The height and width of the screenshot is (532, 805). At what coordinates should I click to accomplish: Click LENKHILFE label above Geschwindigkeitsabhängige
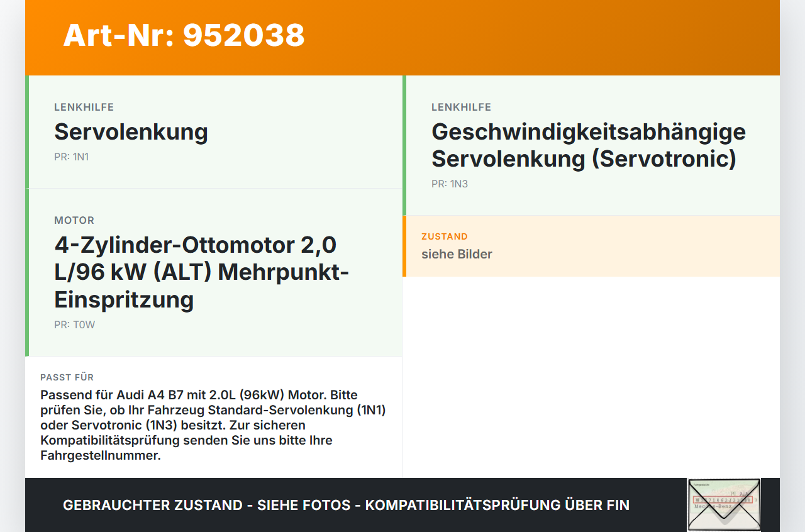tap(462, 108)
